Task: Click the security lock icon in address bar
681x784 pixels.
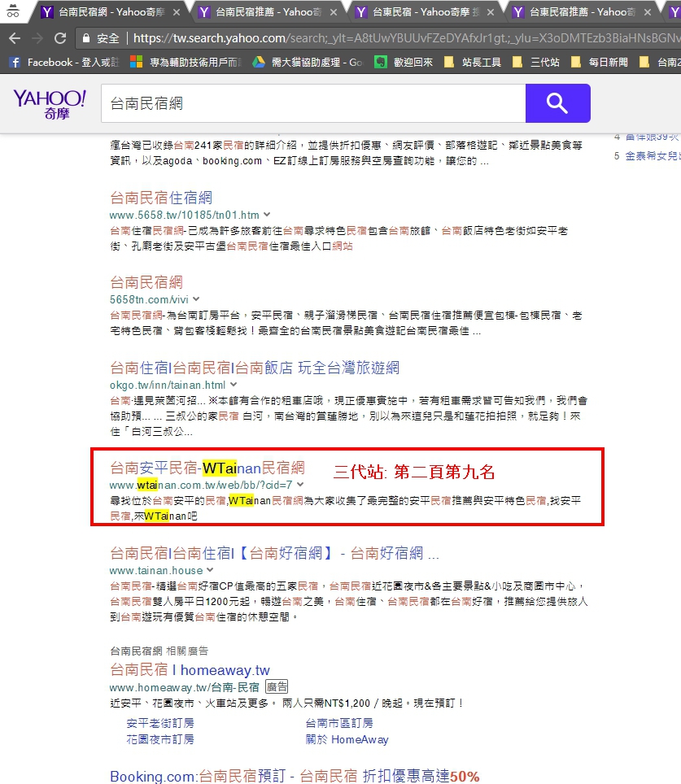Action: pos(86,38)
